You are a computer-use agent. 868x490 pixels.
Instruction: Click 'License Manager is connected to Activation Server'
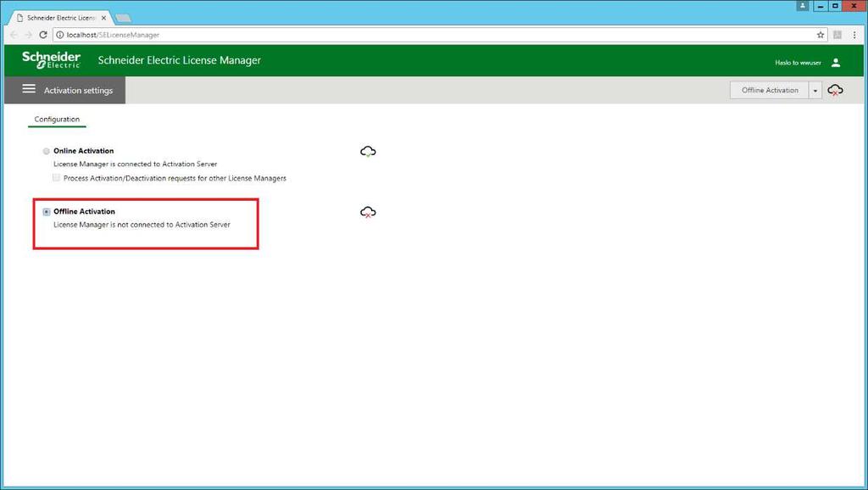[x=135, y=164]
